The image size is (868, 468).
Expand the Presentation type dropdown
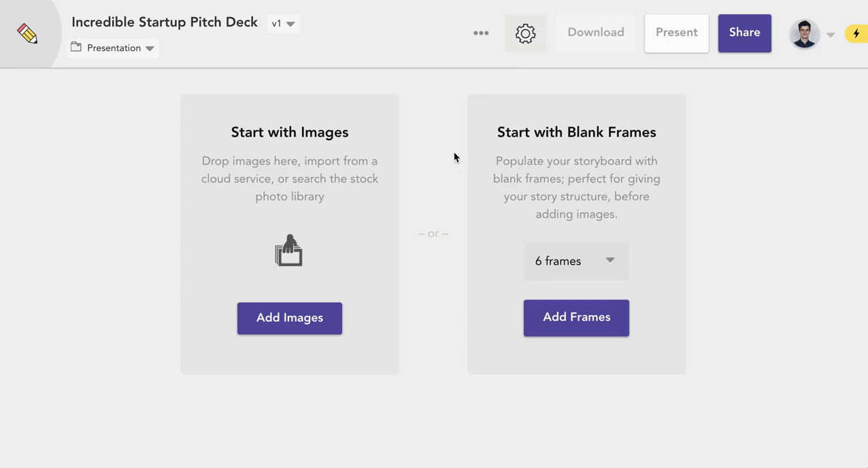pyautogui.click(x=149, y=48)
